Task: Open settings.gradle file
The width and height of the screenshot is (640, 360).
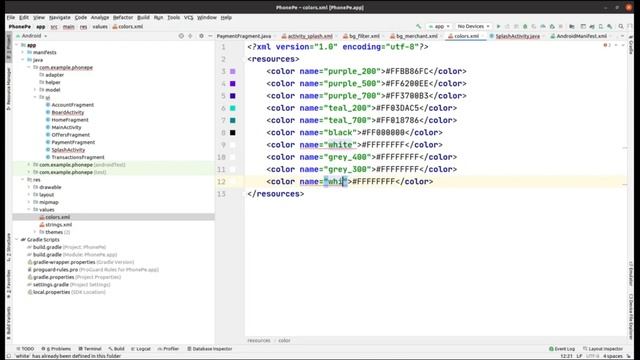Action: click(51, 284)
